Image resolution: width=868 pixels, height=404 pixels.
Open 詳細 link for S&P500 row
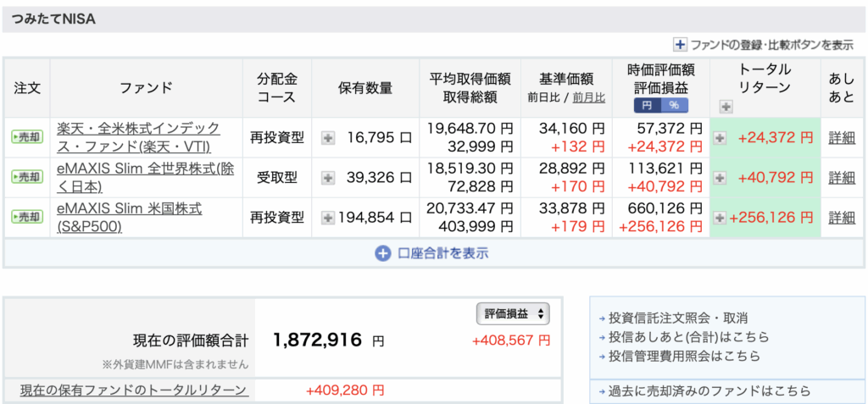(x=842, y=218)
